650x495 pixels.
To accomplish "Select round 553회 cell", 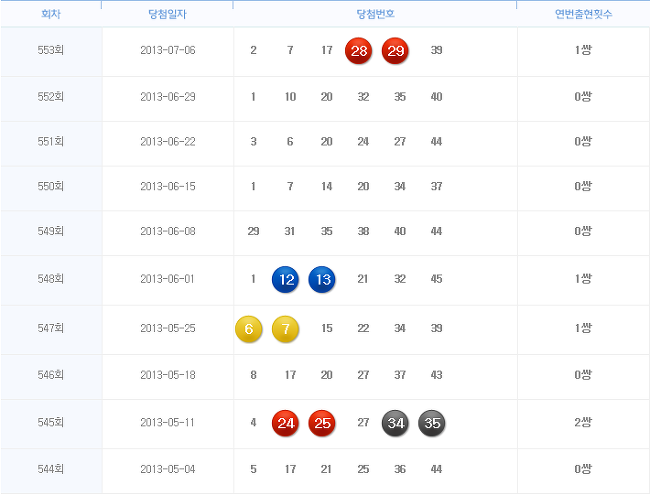I will 51,50.
